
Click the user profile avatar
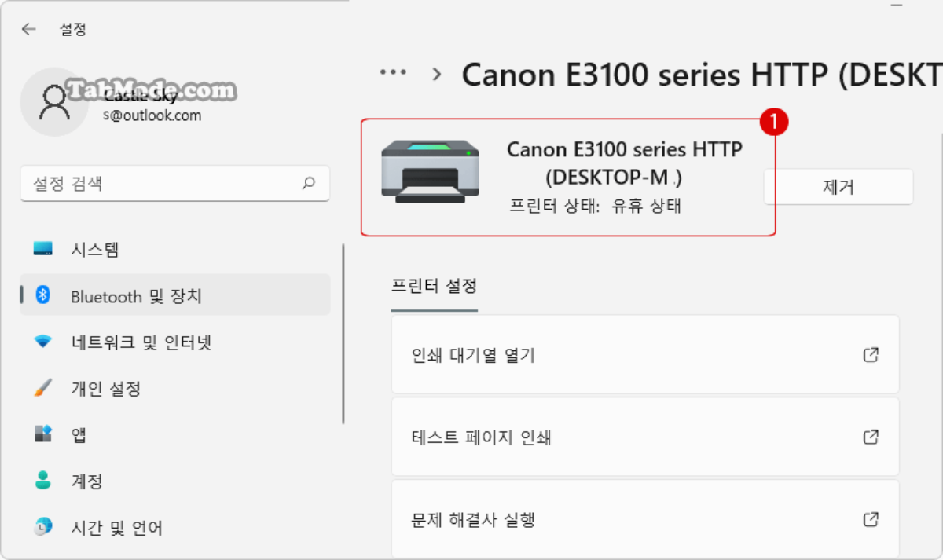tap(55, 102)
